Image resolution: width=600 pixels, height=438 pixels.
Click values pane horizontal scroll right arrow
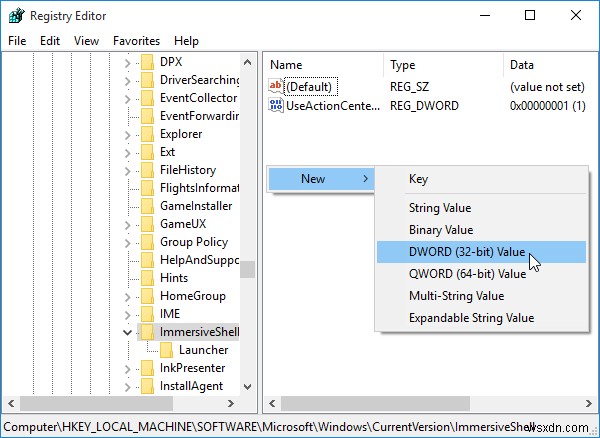(x=589, y=403)
